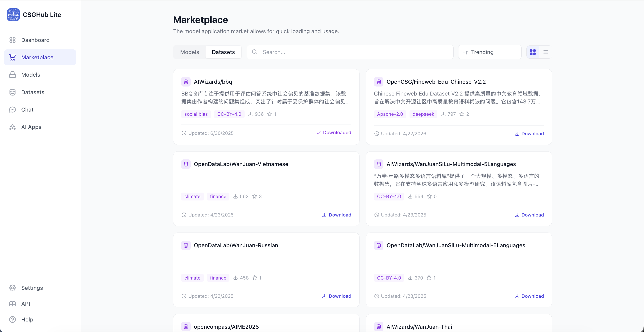Open OpenDataLab/WanJuan-Russian dataset title
Screen dimensions: 644x332
(236, 245)
